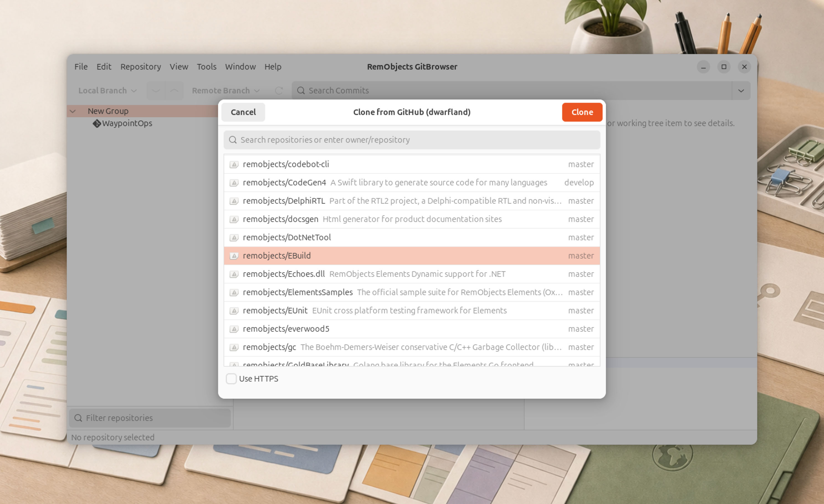Click the repository icon beside remobjects/everwood5
824x504 pixels.
point(234,329)
